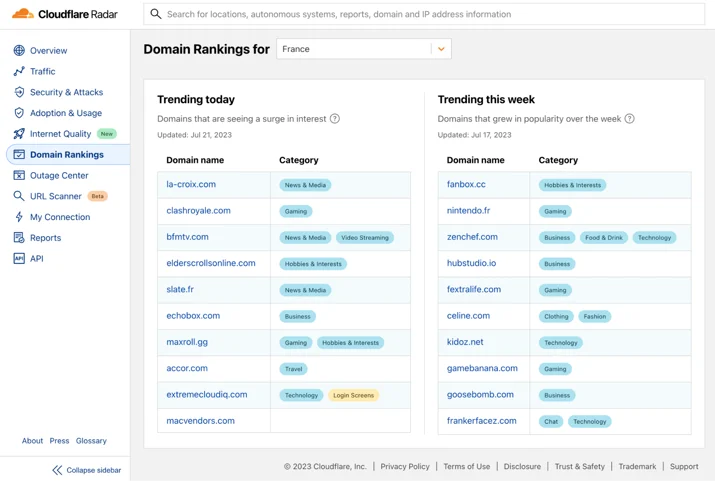The image size is (715, 481).
Task: Open the URL Scanner page
Action: 56,197
